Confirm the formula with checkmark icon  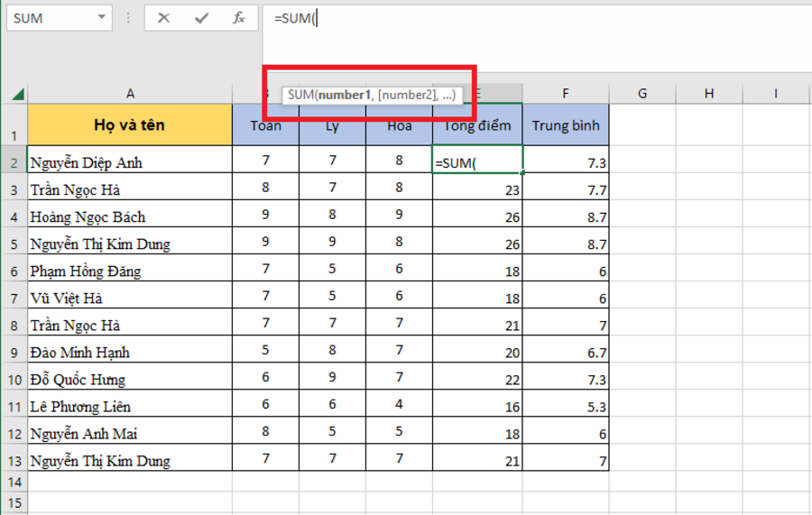pyautogui.click(x=201, y=18)
